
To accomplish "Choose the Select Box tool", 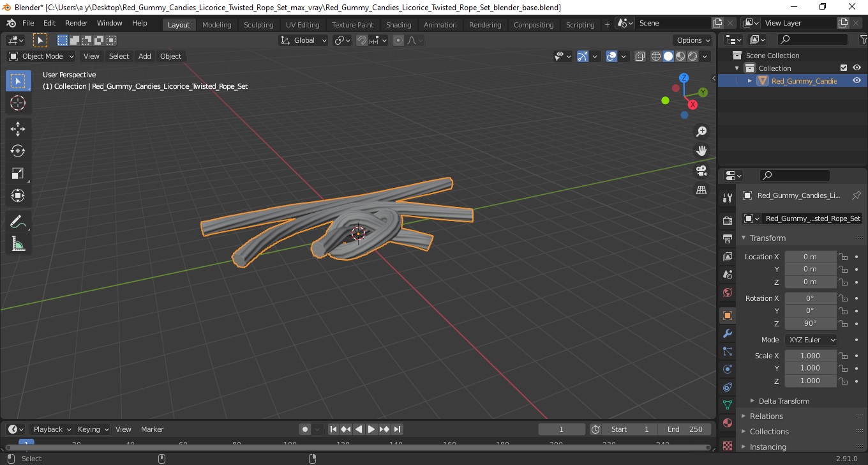I will (x=18, y=81).
